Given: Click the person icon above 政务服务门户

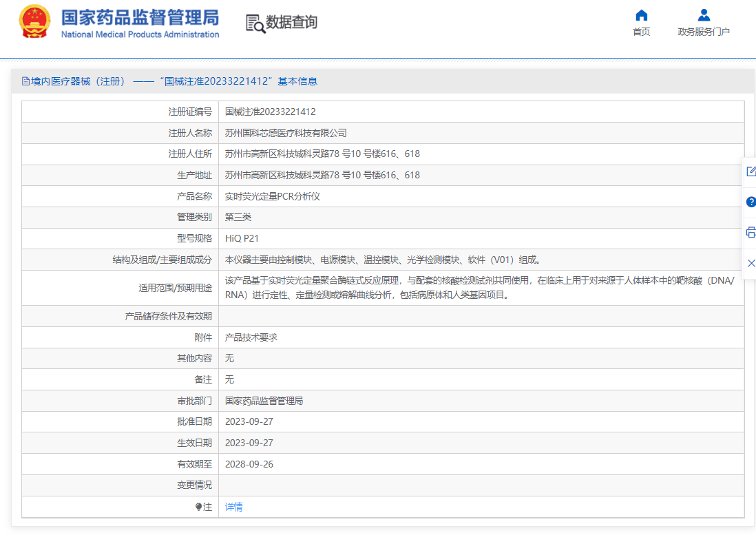Looking at the screenshot, I should (x=704, y=15).
